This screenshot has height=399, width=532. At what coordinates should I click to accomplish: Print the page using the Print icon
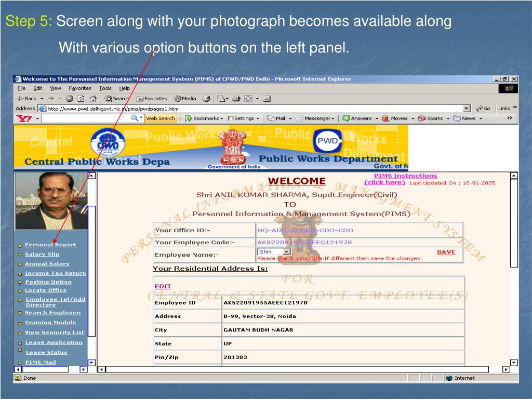point(236,98)
